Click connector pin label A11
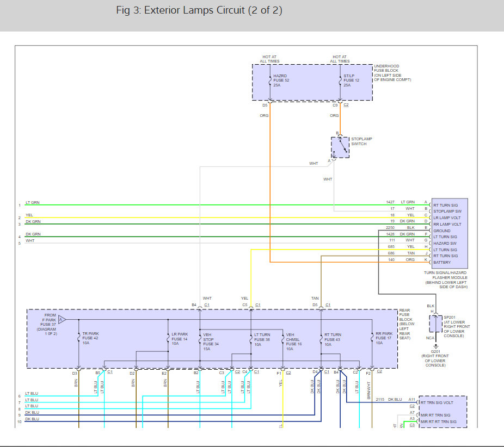504x447 pixels. coord(412,400)
